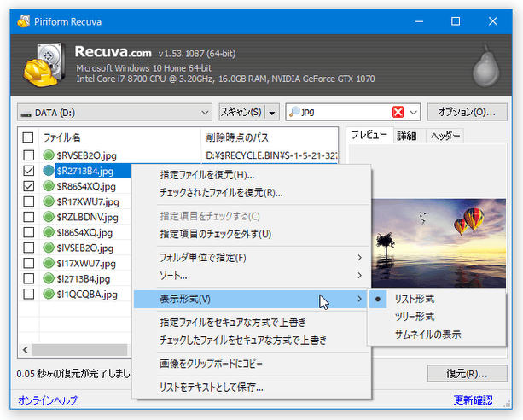Uncheck the $R86S4XQ.jpg checkbox
This screenshot has height=420, width=523.
tap(29, 186)
